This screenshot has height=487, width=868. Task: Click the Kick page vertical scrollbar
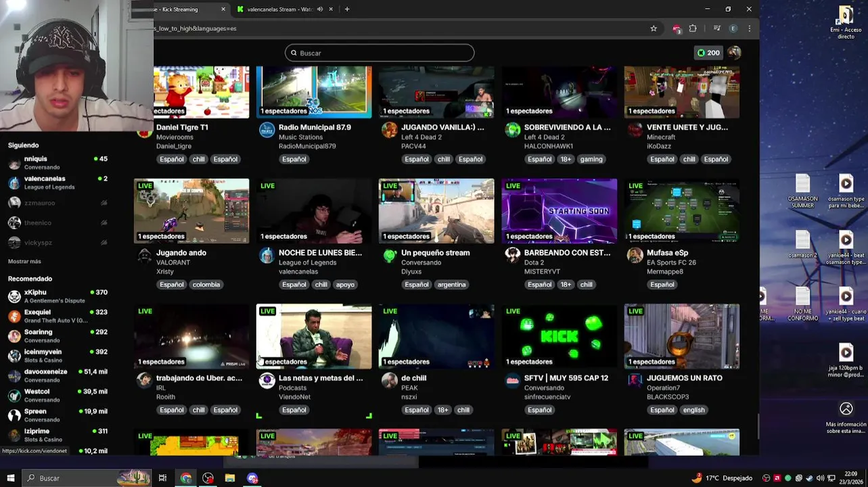pyautogui.click(x=757, y=425)
